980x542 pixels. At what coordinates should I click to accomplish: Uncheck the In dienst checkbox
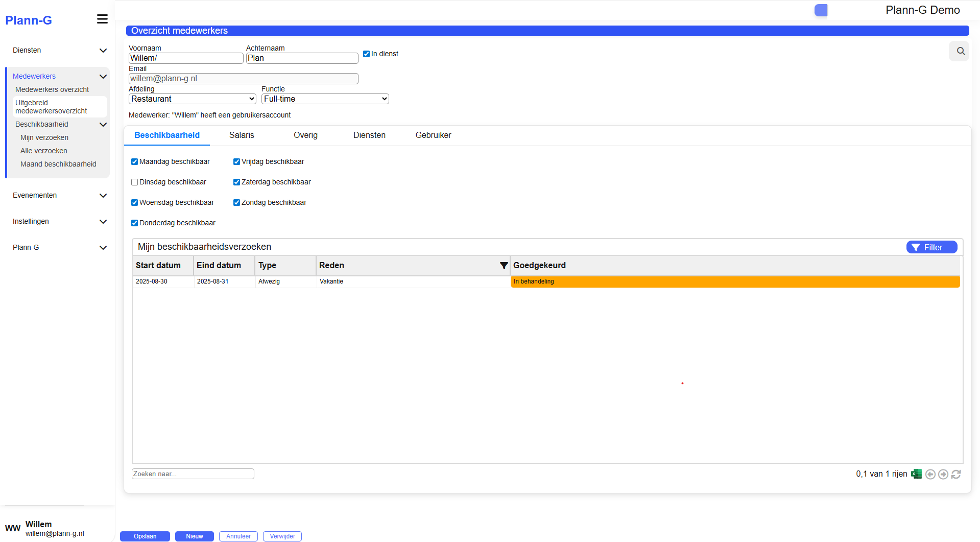click(366, 54)
